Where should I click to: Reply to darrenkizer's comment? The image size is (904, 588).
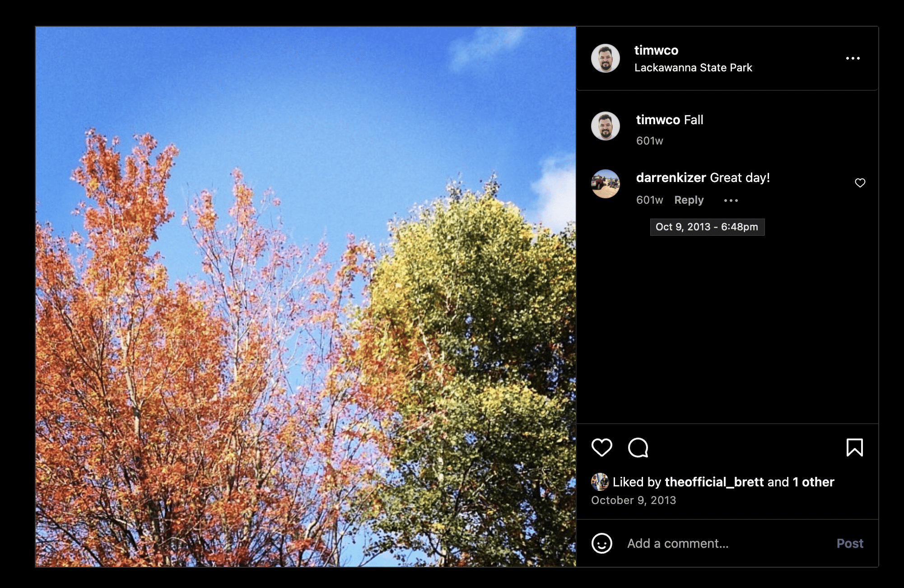[689, 200]
